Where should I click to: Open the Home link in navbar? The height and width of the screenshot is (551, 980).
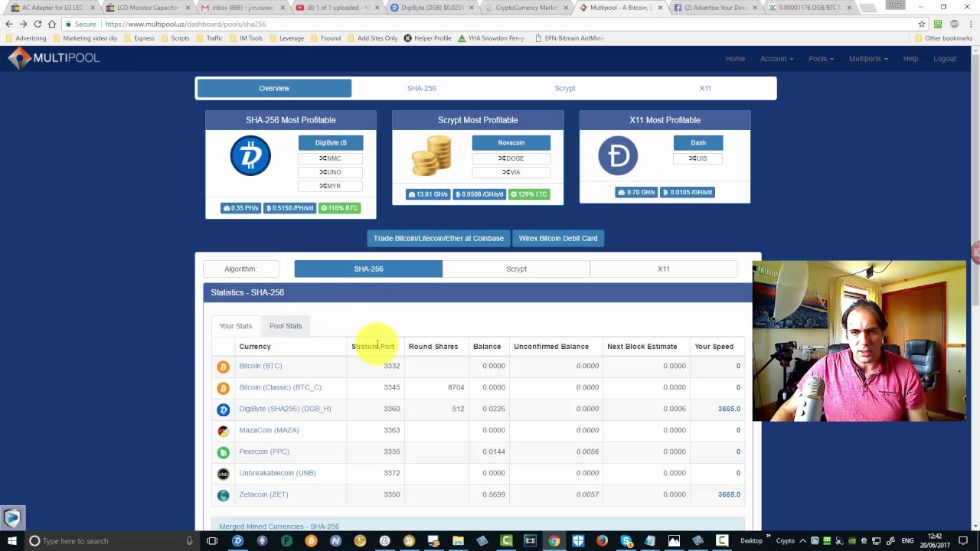coord(735,59)
